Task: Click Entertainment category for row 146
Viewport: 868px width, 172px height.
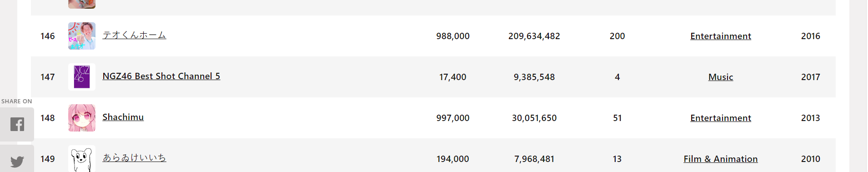Action: [721, 36]
